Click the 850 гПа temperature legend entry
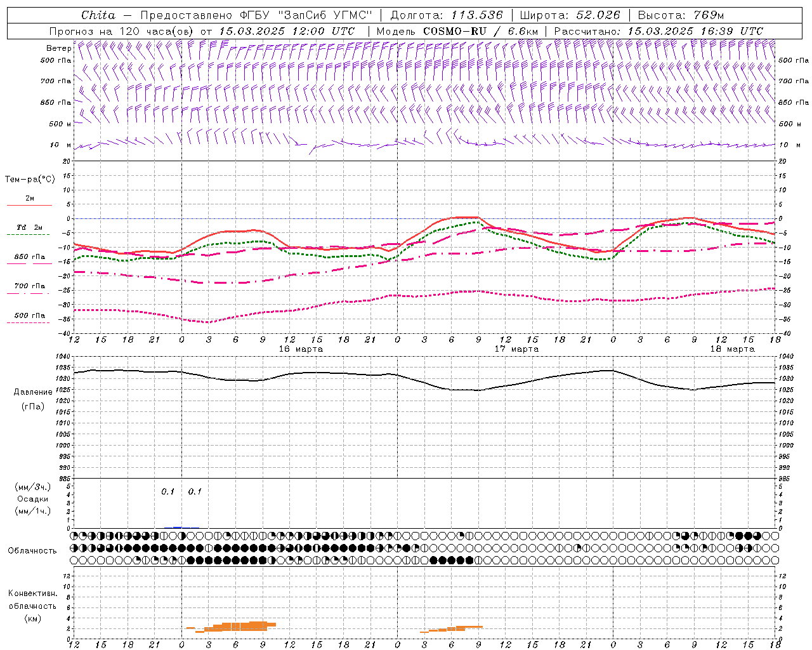The image size is (812, 650). pyautogui.click(x=30, y=257)
